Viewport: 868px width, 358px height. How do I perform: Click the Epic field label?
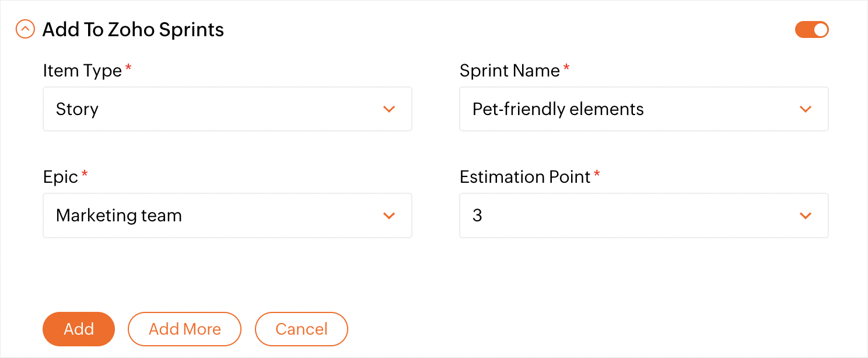coord(61,177)
